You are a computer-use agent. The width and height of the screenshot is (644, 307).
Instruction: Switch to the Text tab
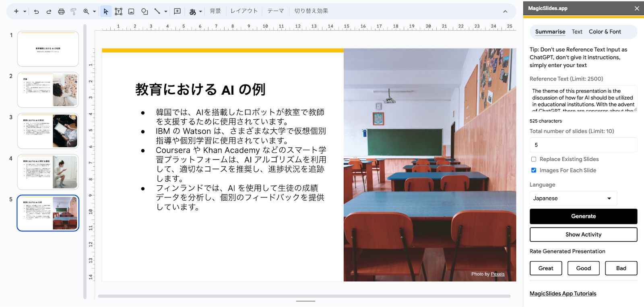coord(577,32)
